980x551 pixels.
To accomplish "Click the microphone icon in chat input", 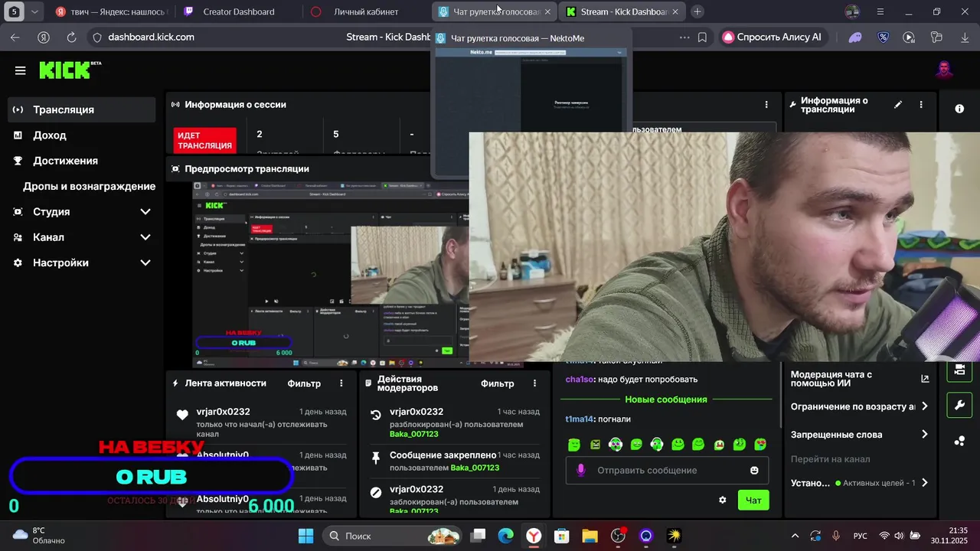I will pyautogui.click(x=580, y=470).
